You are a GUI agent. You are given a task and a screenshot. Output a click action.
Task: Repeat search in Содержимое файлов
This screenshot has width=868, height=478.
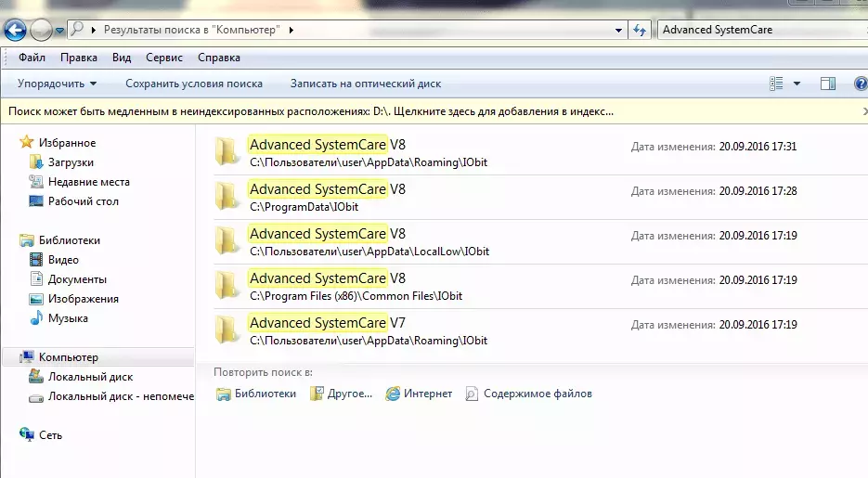(x=528, y=394)
